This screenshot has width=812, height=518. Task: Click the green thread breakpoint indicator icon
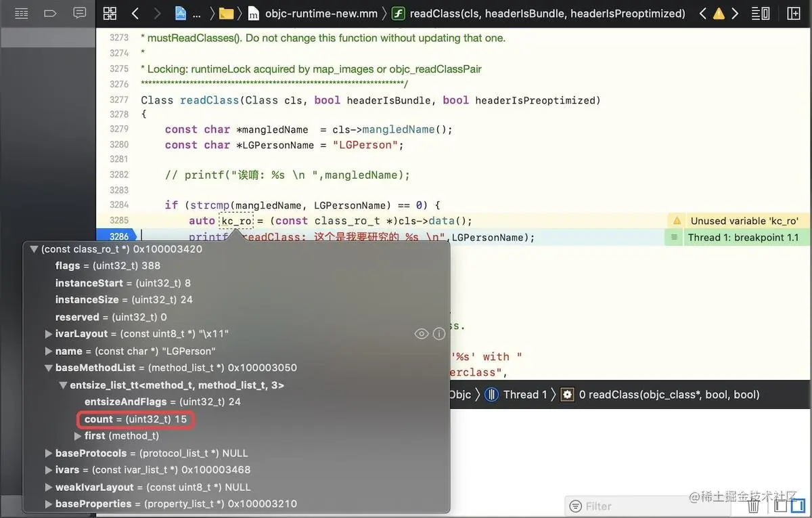pos(674,237)
